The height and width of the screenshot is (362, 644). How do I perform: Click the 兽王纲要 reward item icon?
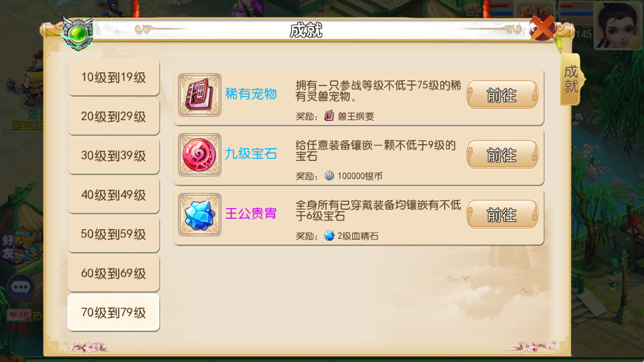point(329,116)
